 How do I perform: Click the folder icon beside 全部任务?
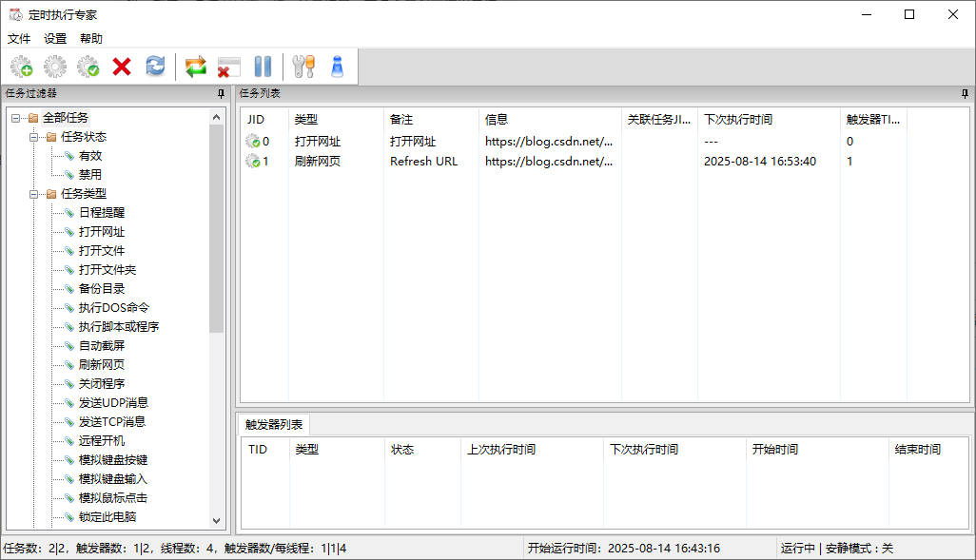coord(33,118)
